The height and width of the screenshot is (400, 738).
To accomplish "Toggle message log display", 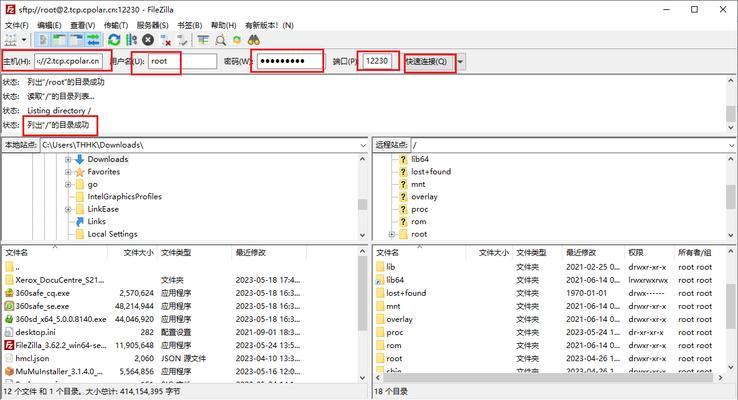I will click(42, 40).
